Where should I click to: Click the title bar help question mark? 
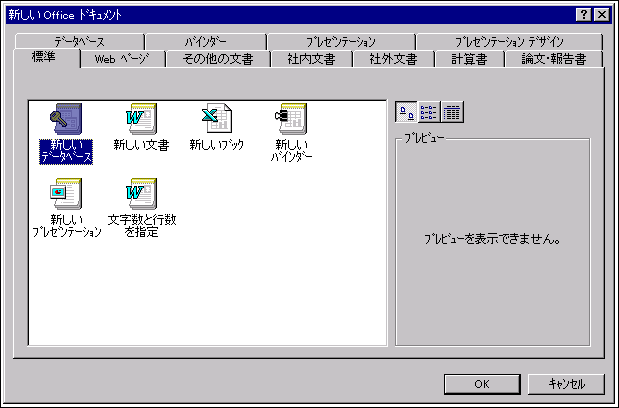click(x=584, y=15)
